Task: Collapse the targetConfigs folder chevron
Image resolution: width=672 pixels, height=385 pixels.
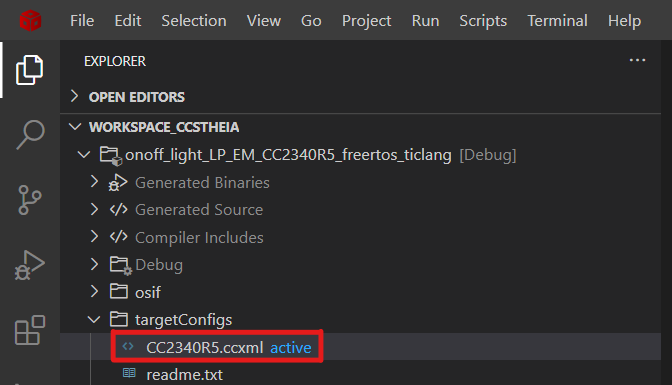Action: click(x=94, y=319)
